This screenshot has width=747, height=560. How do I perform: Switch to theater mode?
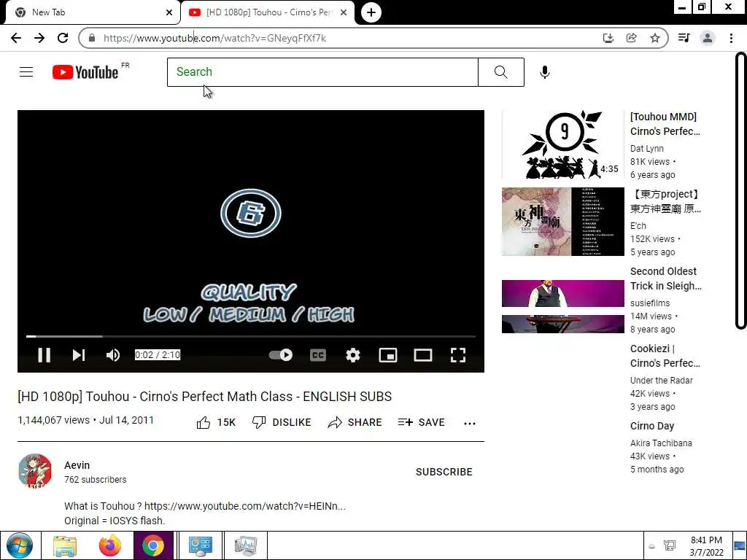click(423, 355)
